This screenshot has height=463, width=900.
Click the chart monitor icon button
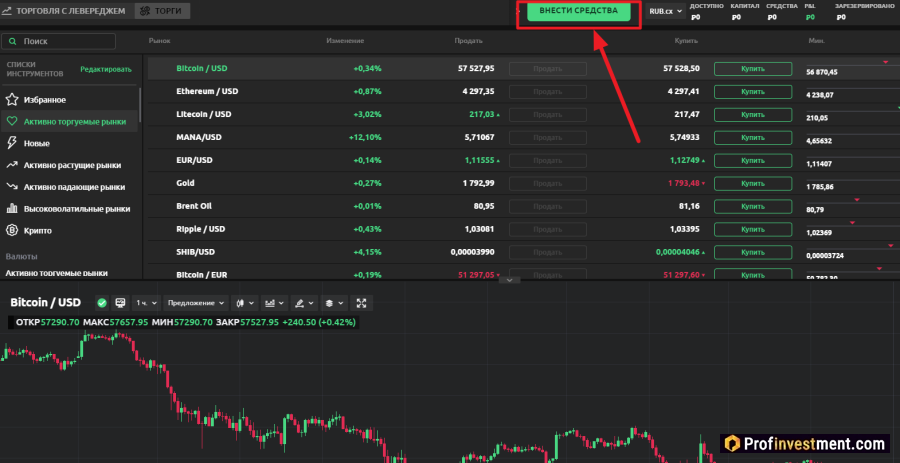coord(121,303)
